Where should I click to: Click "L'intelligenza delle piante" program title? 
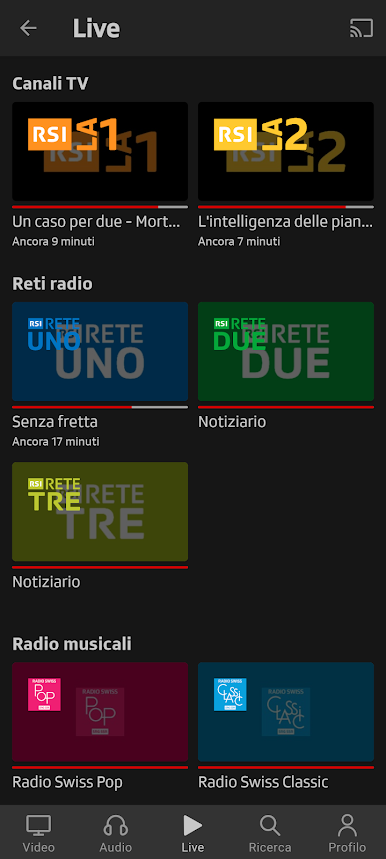click(286, 222)
